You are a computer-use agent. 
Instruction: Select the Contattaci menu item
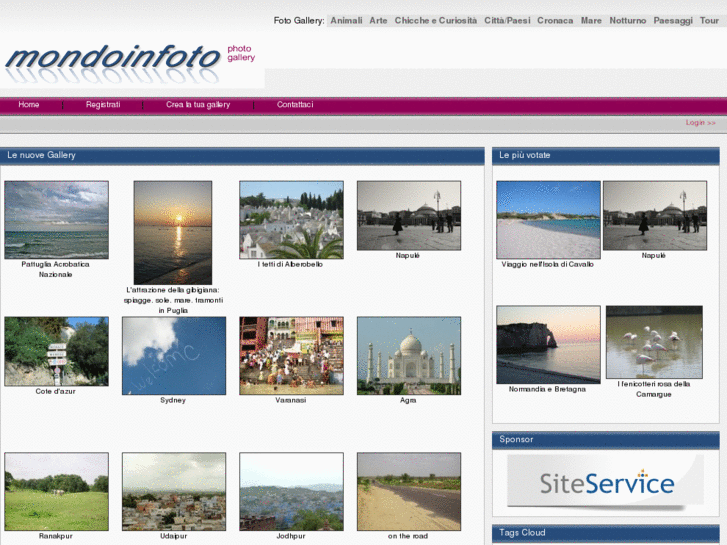[x=295, y=105]
